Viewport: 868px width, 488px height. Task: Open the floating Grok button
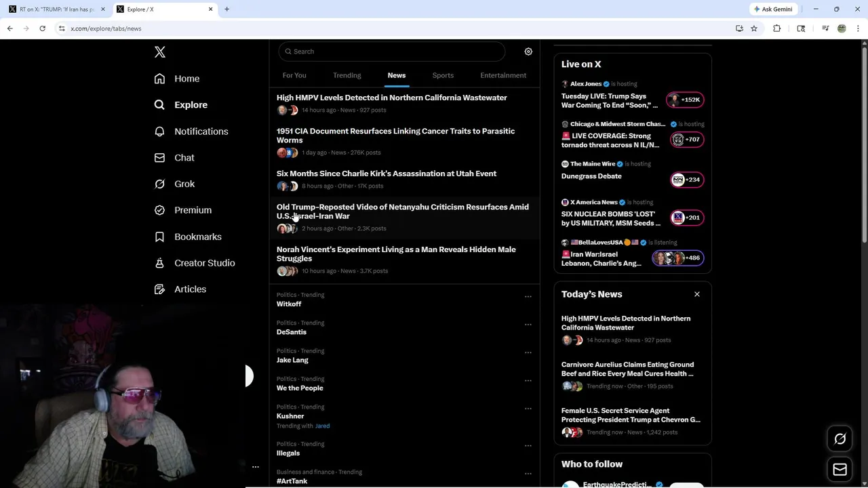840,439
